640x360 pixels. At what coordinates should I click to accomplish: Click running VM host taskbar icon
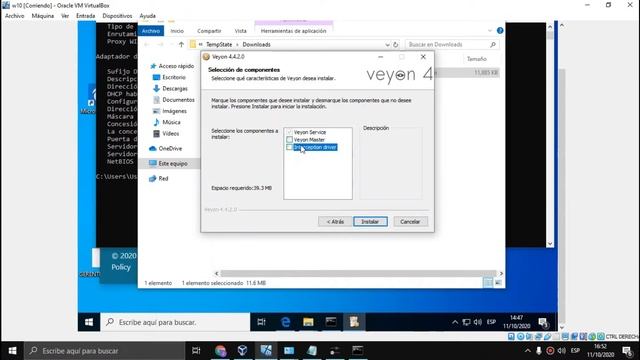[x=266, y=351]
